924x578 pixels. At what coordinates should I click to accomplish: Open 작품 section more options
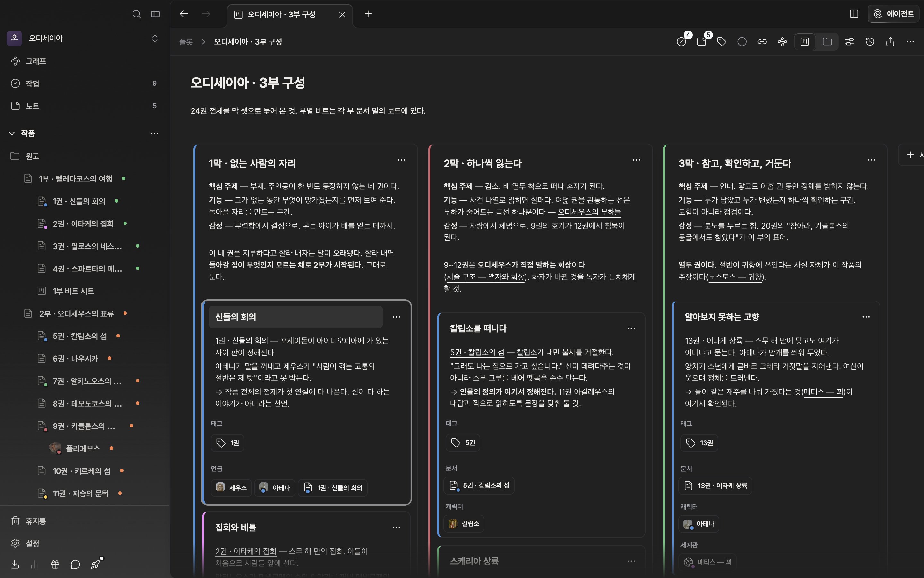click(x=154, y=133)
